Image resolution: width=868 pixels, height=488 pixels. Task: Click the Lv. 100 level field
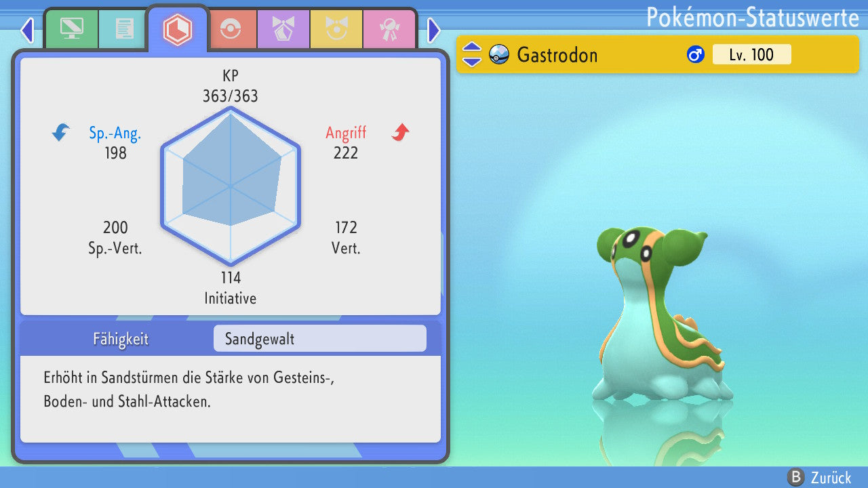pyautogui.click(x=751, y=54)
